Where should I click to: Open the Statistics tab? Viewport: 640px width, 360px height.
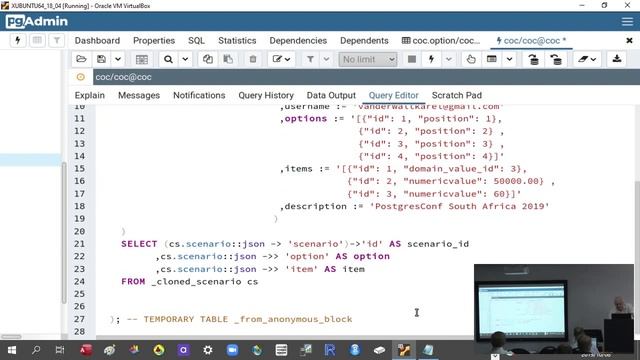(x=237, y=40)
